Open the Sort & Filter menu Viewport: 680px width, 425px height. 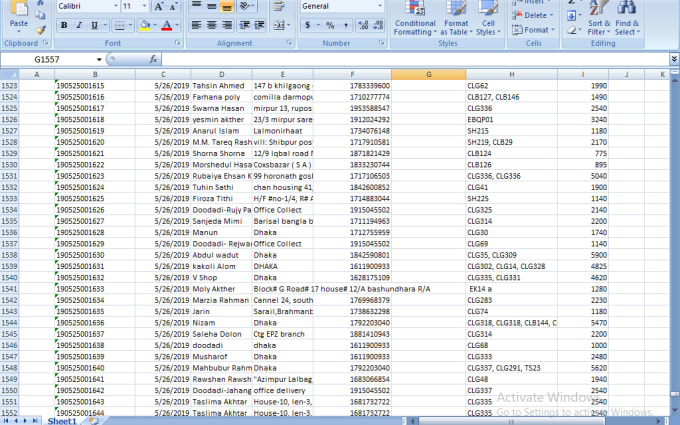599,18
